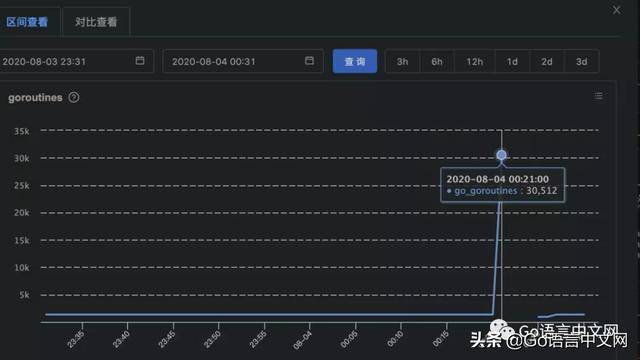Select the 2d time range
Screen dimensions: 640x360
(547, 62)
